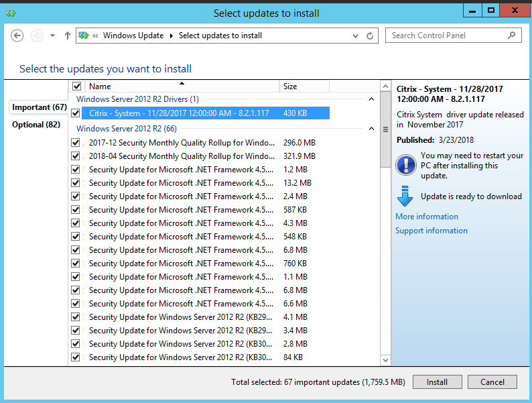This screenshot has height=403, width=532.
Task: Click the restart warning exclamation icon
Action: coord(406,165)
